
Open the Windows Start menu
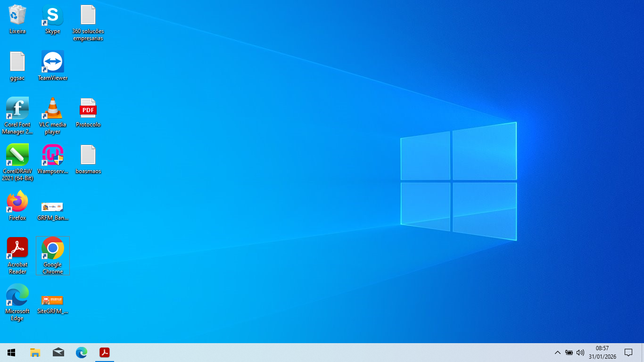pyautogui.click(x=11, y=353)
